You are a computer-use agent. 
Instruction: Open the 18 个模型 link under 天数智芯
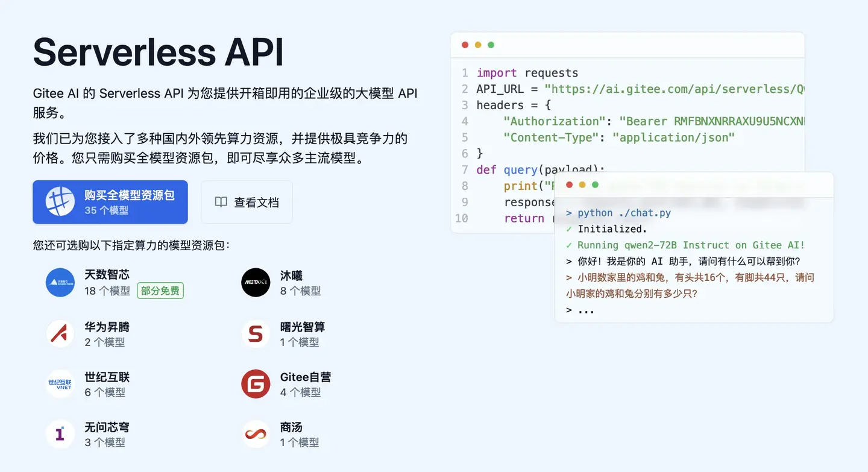click(106, 290)
